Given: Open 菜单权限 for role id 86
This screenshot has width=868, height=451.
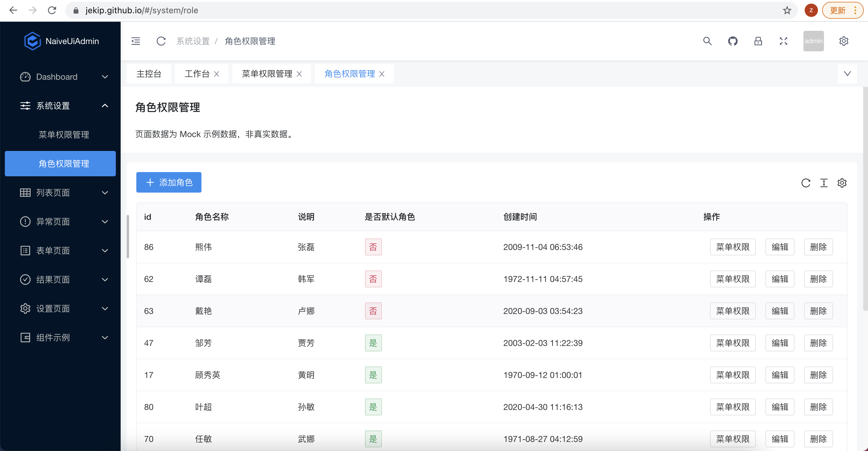Looking at the screenshot, I should pos(733,247).
